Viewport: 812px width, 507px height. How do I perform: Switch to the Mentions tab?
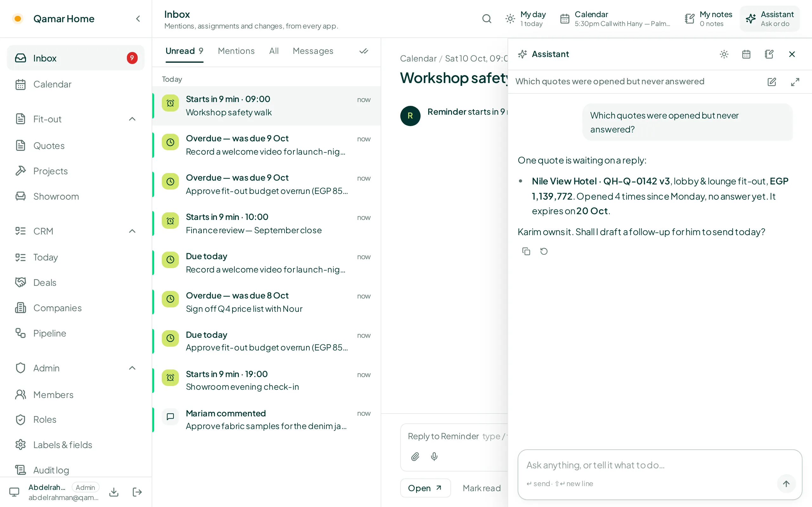[x=236, y=51]
